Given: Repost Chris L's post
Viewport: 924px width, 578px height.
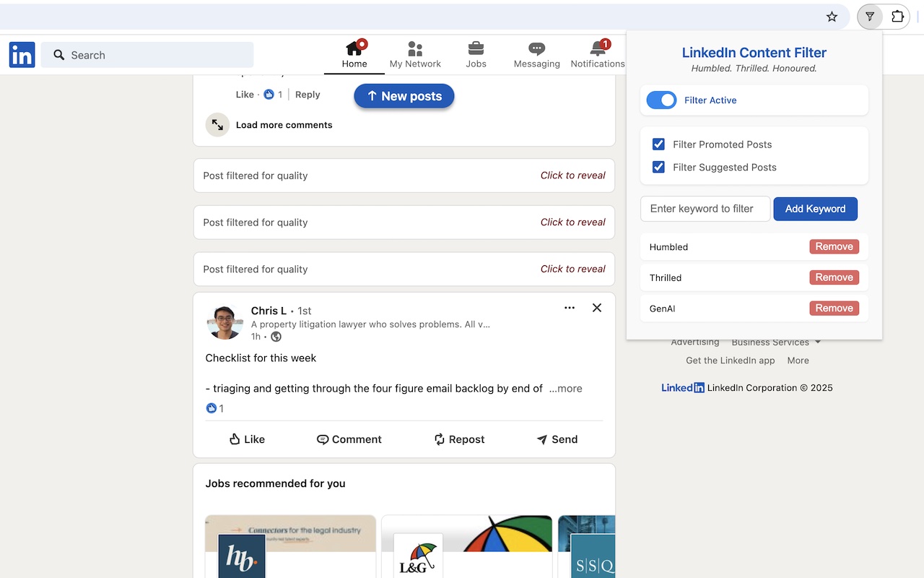Looking at the screenshot, I should click(x=459, y=439).
